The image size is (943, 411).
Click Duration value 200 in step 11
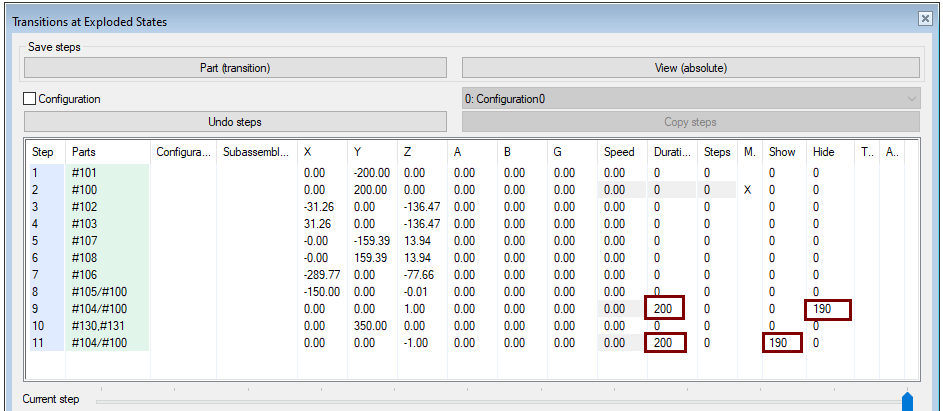click(663, 343)
